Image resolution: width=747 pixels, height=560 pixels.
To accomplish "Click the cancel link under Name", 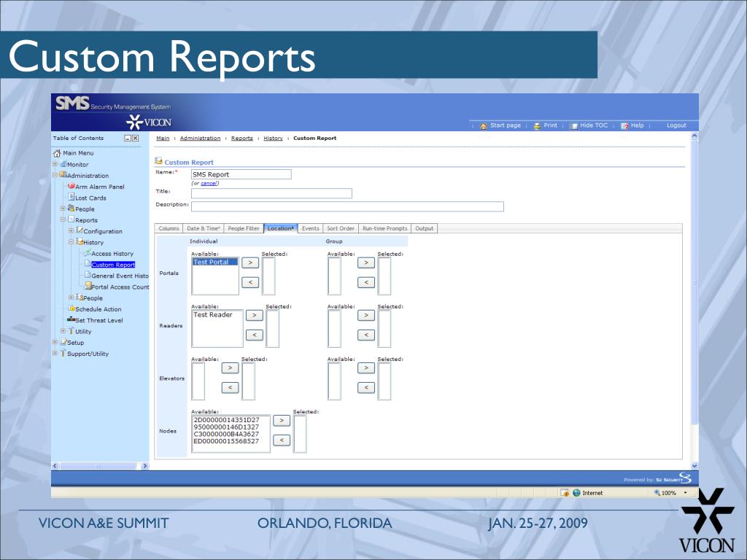I will pos(209,183).
